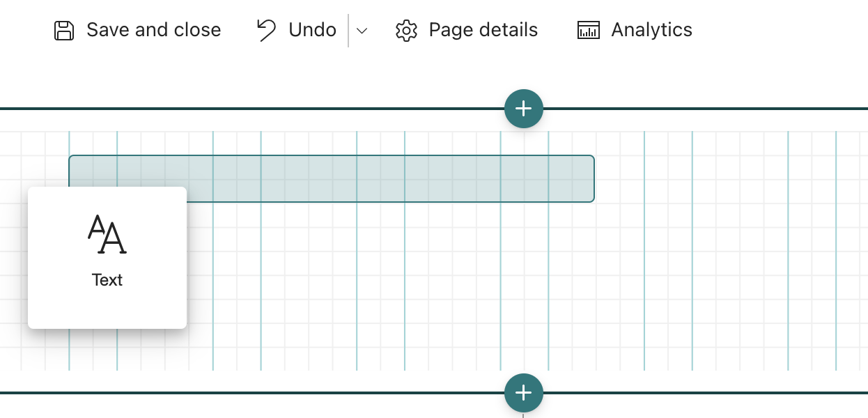Click the floppy disk Save icon
The width and height of the screenshot is (868, 418).
[x=64, y=31]
